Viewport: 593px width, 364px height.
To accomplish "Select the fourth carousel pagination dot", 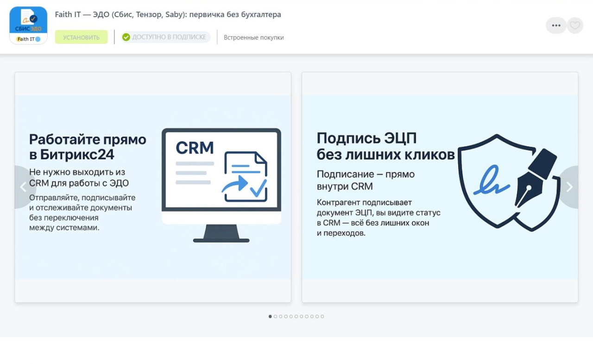I will tap(286, 316).
